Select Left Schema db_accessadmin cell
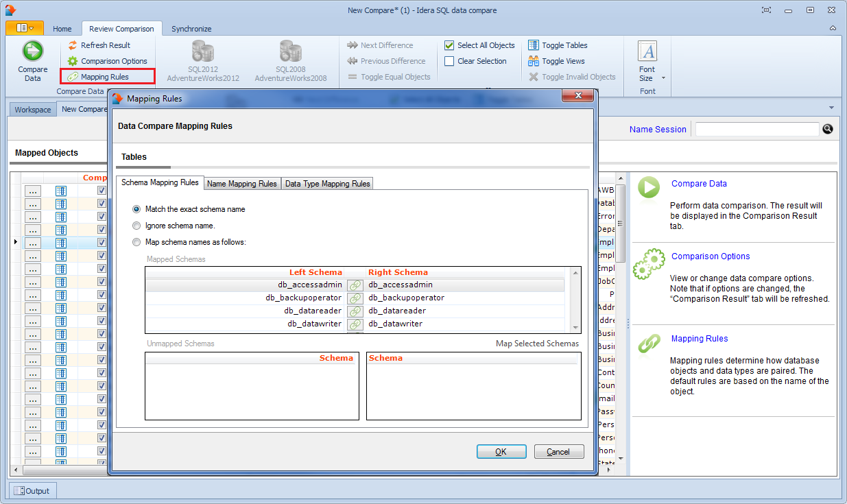The image size is (847, 504). pos(245,285)
